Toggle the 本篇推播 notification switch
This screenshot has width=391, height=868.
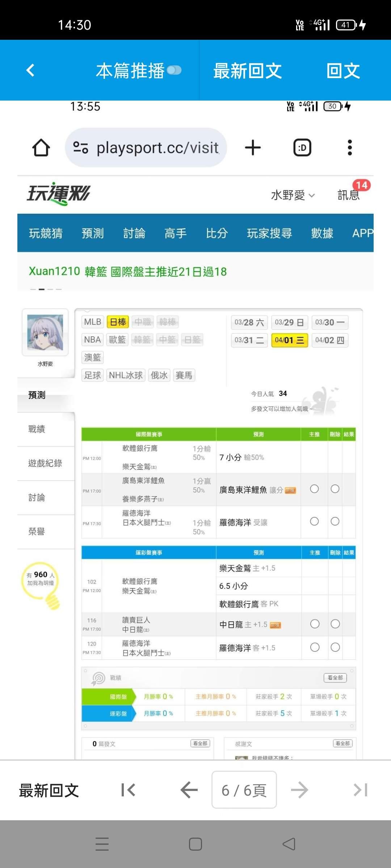click(174, 70)
